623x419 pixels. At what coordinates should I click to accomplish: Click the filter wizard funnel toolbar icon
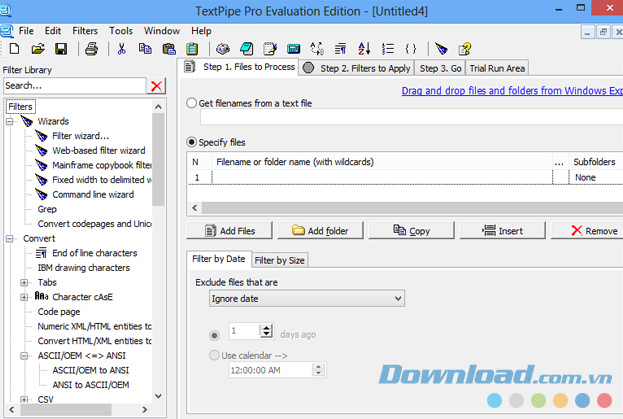(x=441, y=49)
